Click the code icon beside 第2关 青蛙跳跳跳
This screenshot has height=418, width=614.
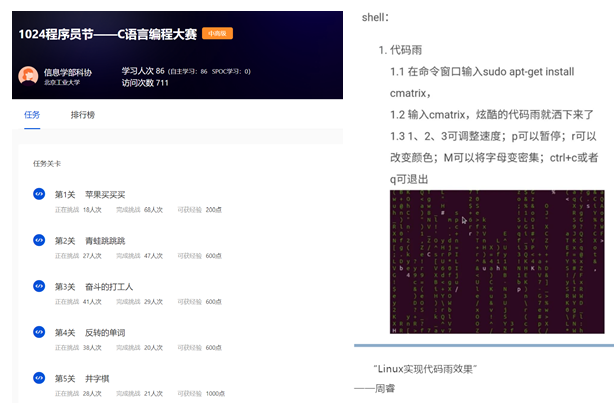tap(39, 240)
